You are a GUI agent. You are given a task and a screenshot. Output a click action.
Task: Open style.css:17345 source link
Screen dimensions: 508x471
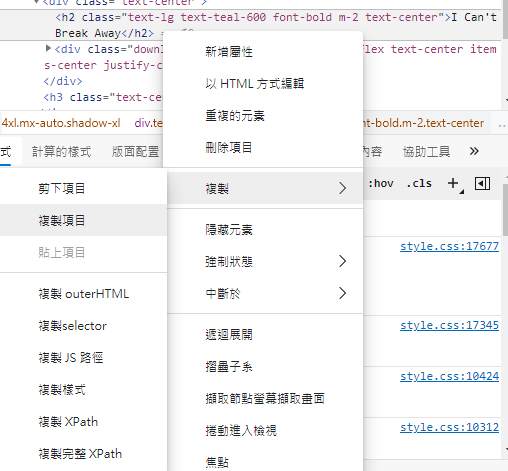click(449, 325)
